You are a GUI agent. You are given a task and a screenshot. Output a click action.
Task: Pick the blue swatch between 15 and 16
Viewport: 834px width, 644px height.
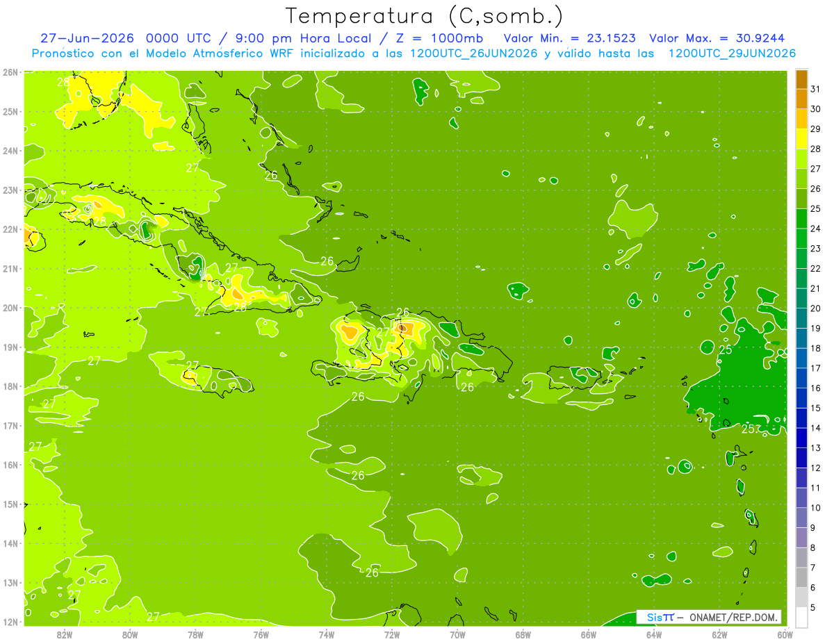pyautogui.click(x=801, y=398)
